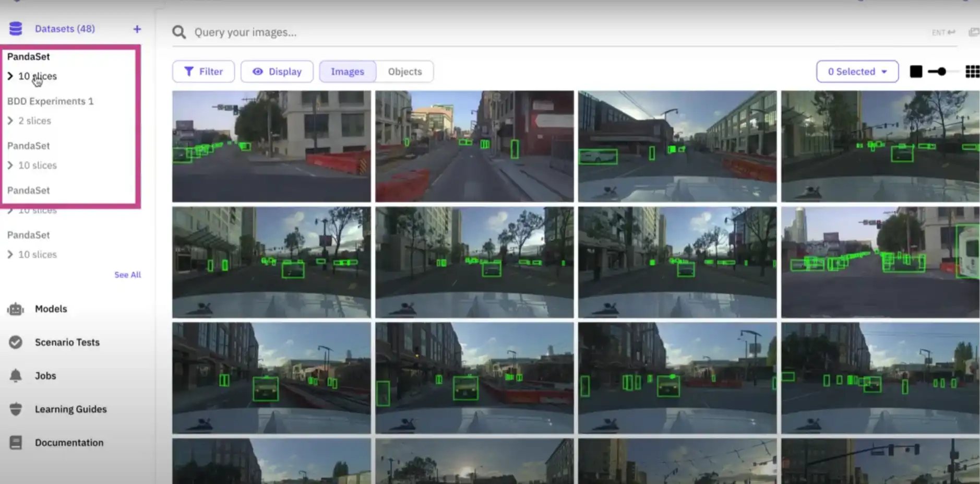Adjust the thumbnail size slider

941,72
